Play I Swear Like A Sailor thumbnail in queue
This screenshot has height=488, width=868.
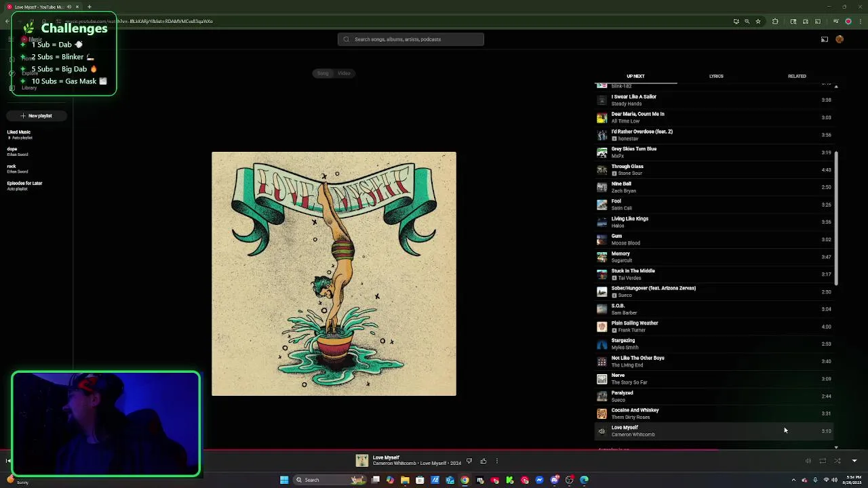601,100
